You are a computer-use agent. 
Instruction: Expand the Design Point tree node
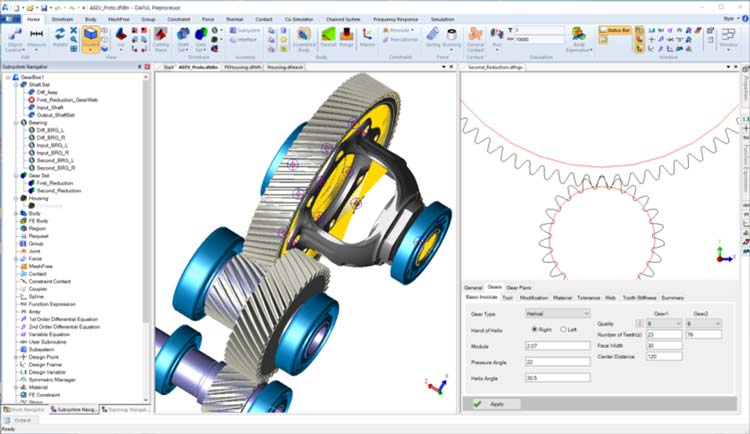tap(16, 357)
